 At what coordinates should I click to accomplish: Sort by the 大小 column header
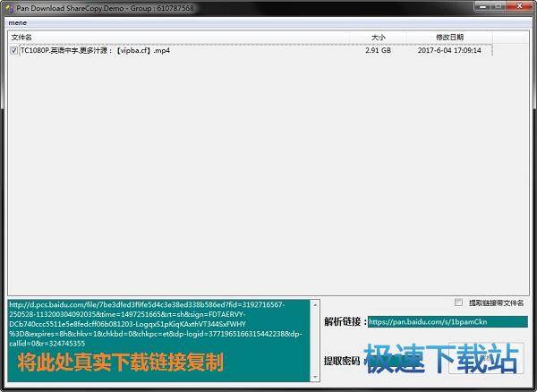pyautogui.click(x=378, y=38)
